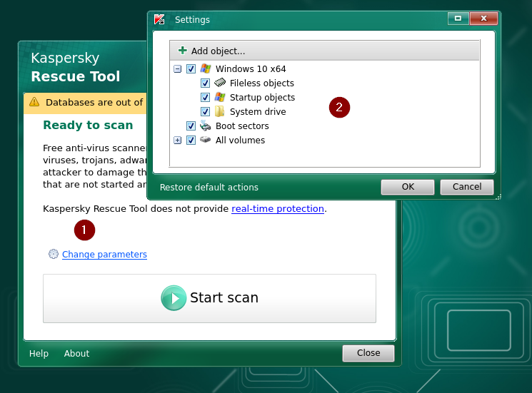
Task: Uncheck the Startup objects checkbox
Action: click(205, 98)
